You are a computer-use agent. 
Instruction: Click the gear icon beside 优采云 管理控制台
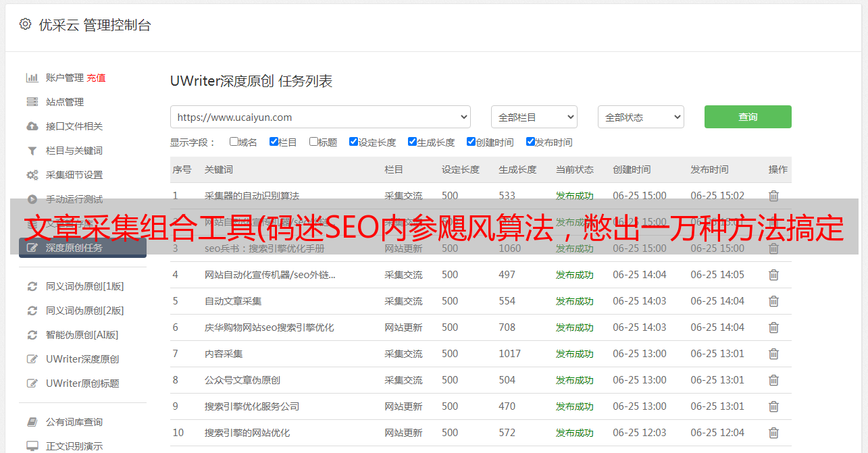click(25, 24)
